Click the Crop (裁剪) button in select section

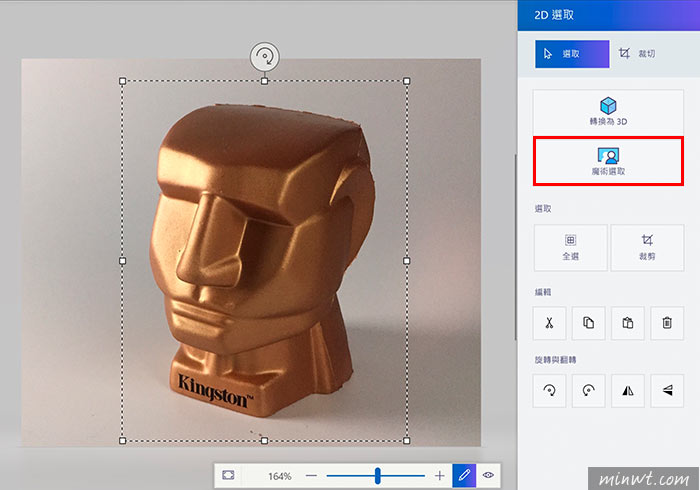(647, 248)
